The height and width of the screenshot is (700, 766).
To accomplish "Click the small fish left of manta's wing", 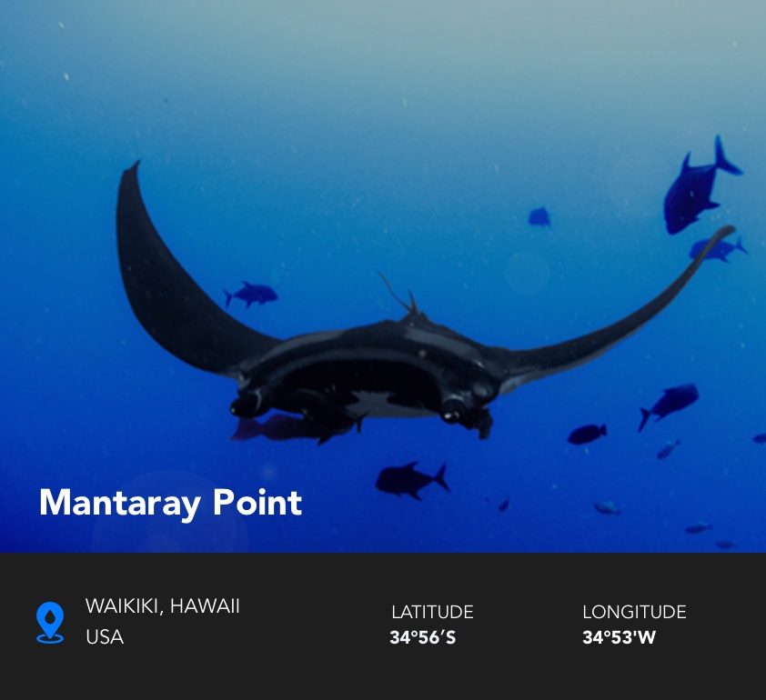I will [x=250, y=295].
